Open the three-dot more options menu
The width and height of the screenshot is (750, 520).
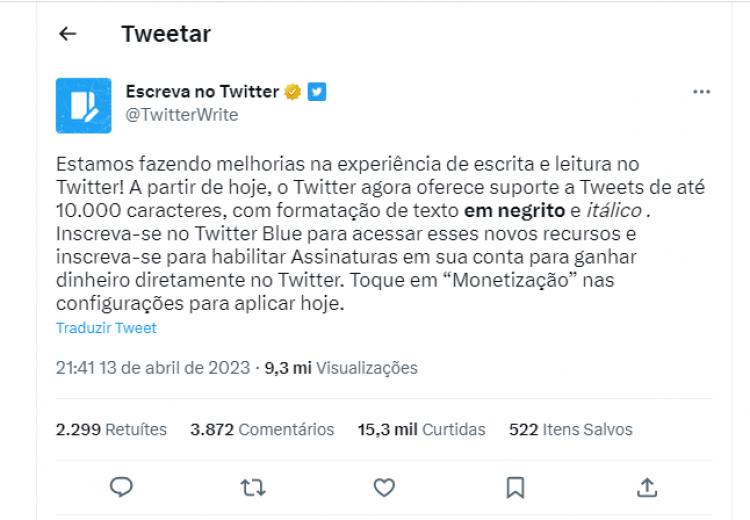(x=702, y=91)
